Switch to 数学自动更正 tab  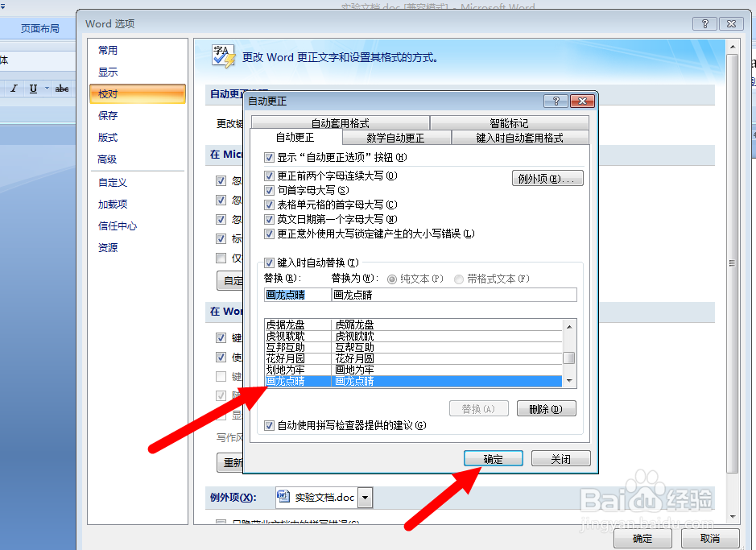pyautogui.click(x=396, y=138)
